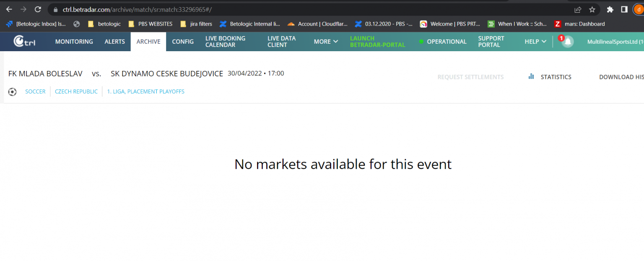Expand the HELP dropdown menu
The image size is (644, 261).
click(535, 42)
